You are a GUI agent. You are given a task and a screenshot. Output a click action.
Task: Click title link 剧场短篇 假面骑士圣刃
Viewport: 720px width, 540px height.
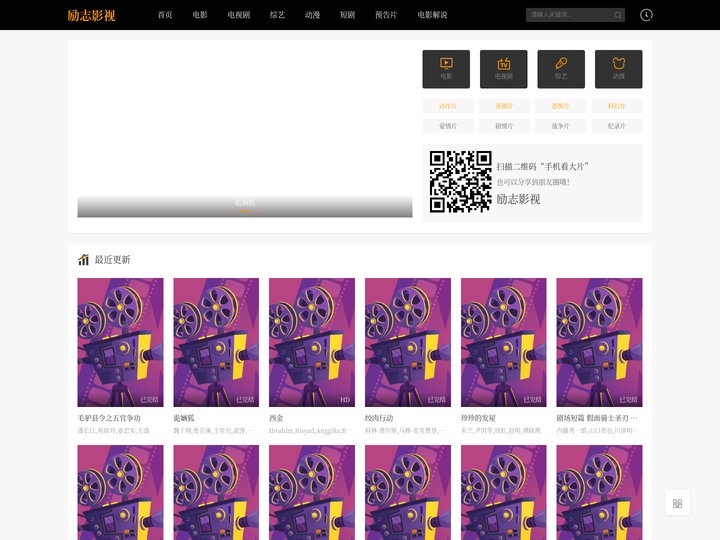pos(597,418)
